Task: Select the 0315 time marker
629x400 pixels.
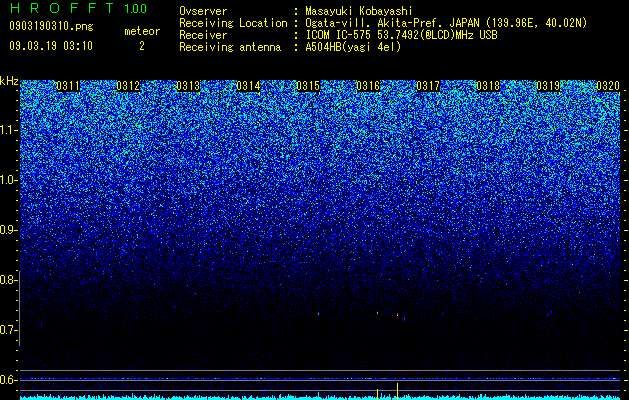Action: click(308, 86)
